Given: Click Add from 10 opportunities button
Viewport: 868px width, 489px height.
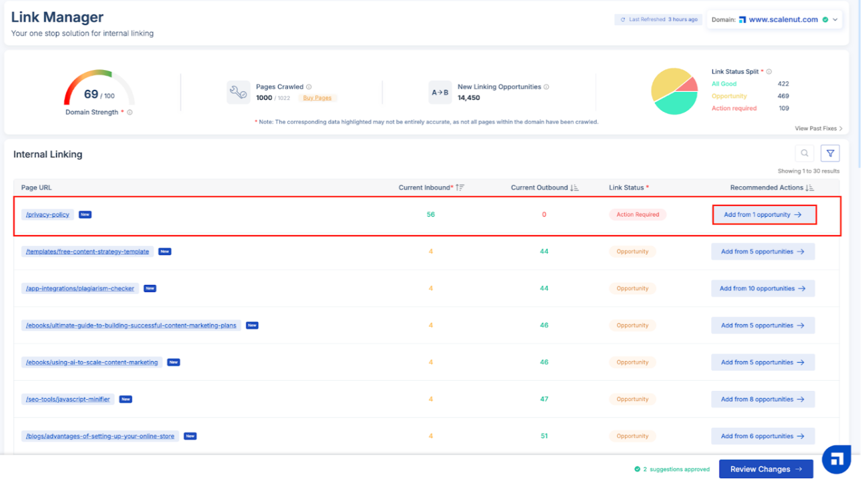Looking at the screenshot, I should (x=763, y=288).
